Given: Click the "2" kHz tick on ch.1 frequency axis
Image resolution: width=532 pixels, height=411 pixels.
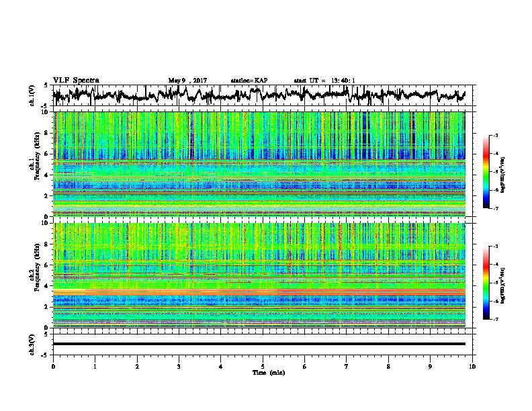Looking at the screenshot, I should pyautogui.click(x=47, y=195).
